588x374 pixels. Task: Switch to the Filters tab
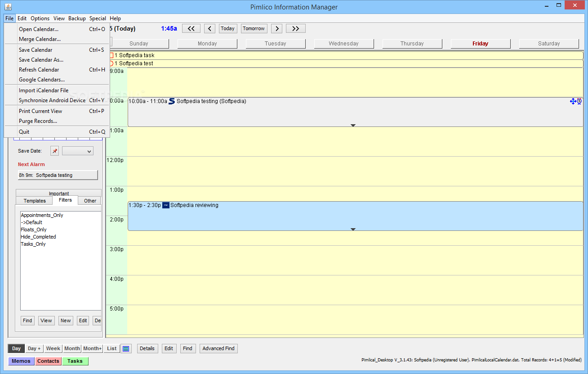point(65,200)
